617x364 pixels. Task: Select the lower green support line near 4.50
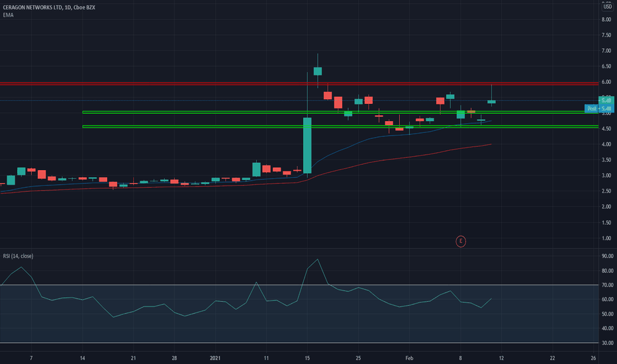tap(340, 126)
